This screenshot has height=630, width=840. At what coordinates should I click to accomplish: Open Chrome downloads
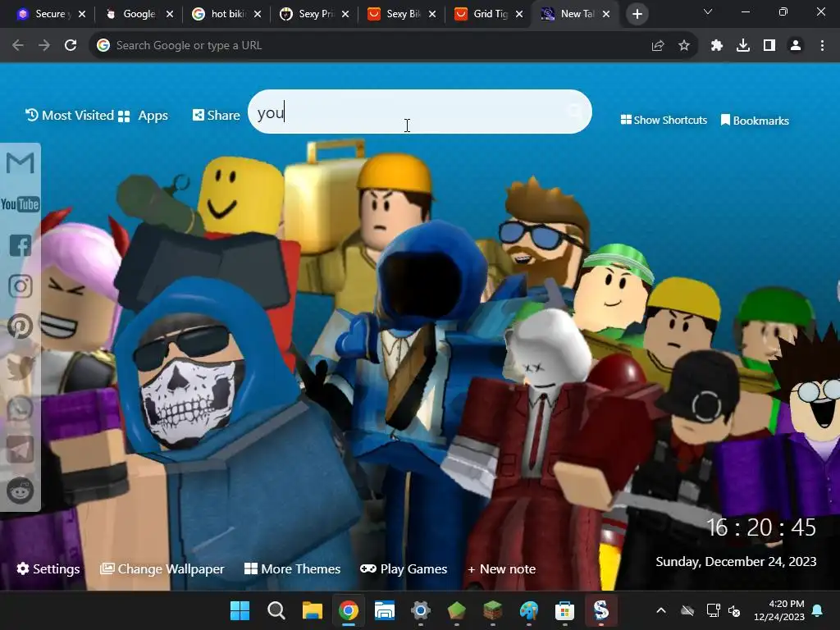click(x=743, y=46)
